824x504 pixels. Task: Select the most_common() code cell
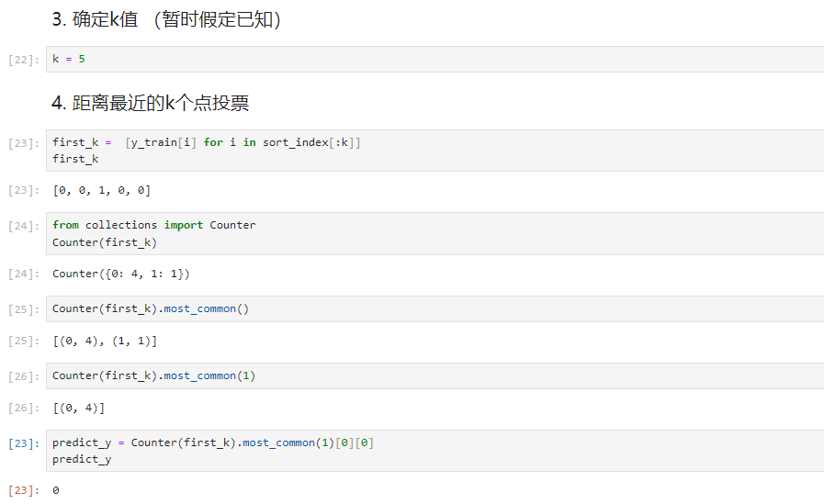tap(435, 308)
